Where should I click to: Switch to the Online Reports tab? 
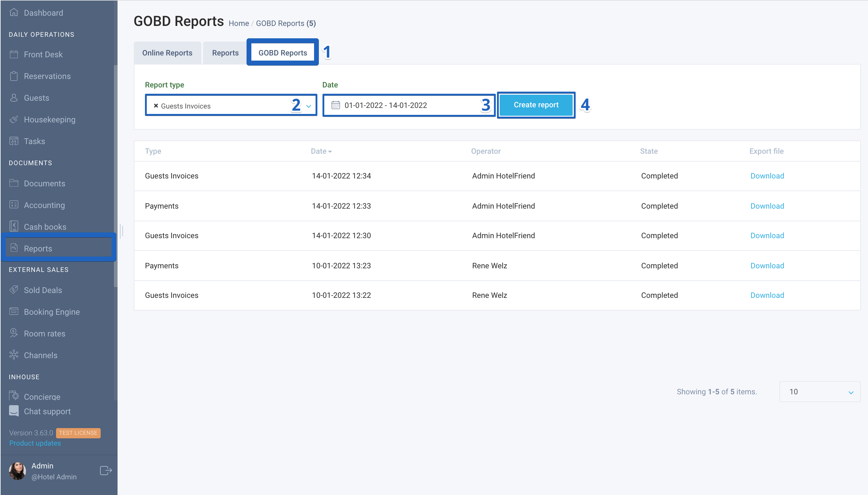pyautogui.click(x=167, y=53)
